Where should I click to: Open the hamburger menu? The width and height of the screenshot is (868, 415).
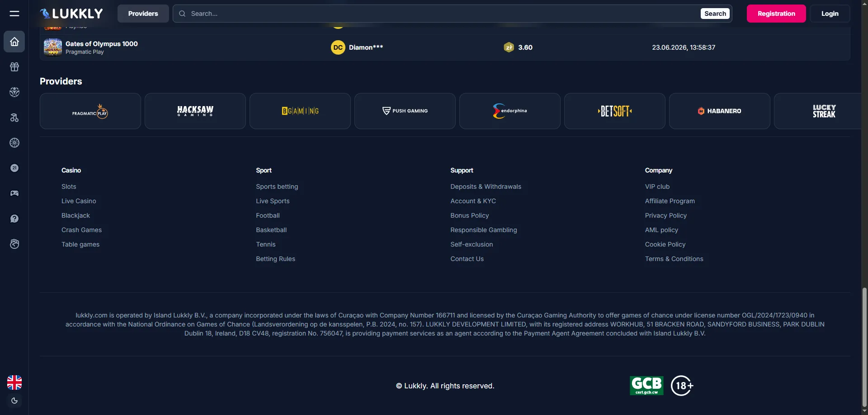(x=14, y=14)
